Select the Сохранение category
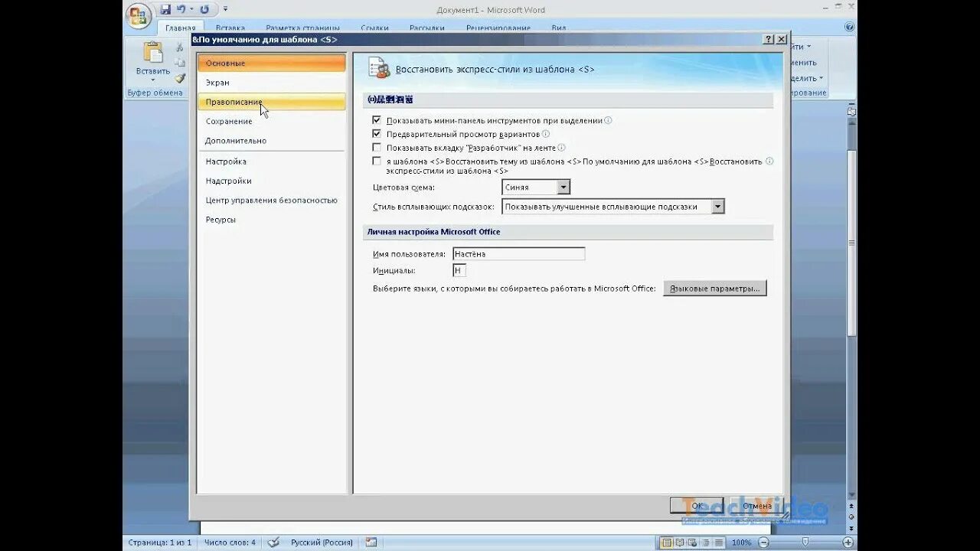 point(272,121)
